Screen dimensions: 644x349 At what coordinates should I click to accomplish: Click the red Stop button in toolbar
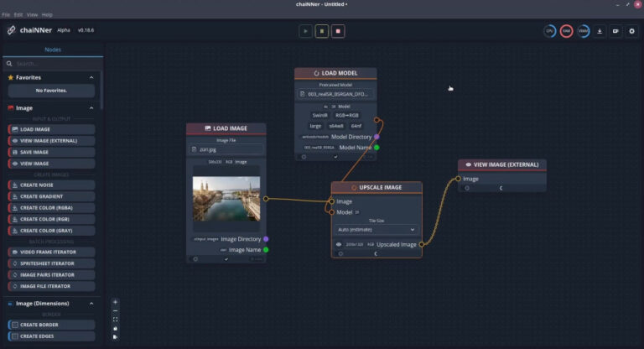click(x=338, y=31)
